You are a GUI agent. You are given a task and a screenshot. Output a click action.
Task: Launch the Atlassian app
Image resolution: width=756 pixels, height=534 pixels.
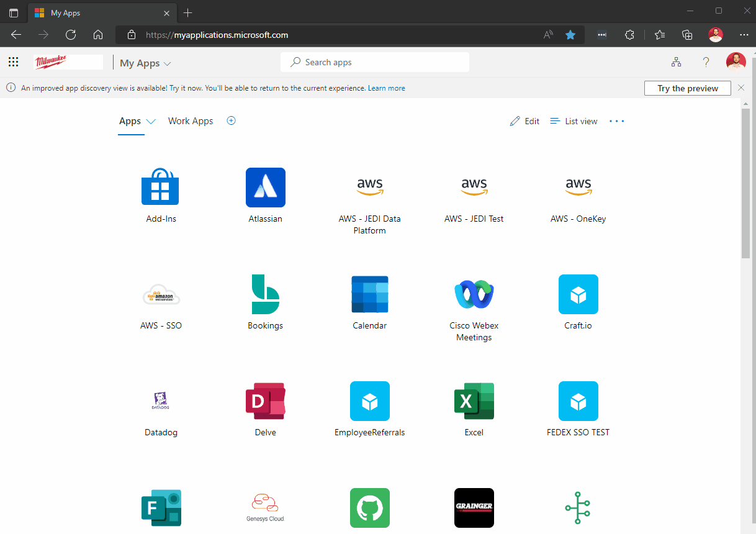[266, 187]
